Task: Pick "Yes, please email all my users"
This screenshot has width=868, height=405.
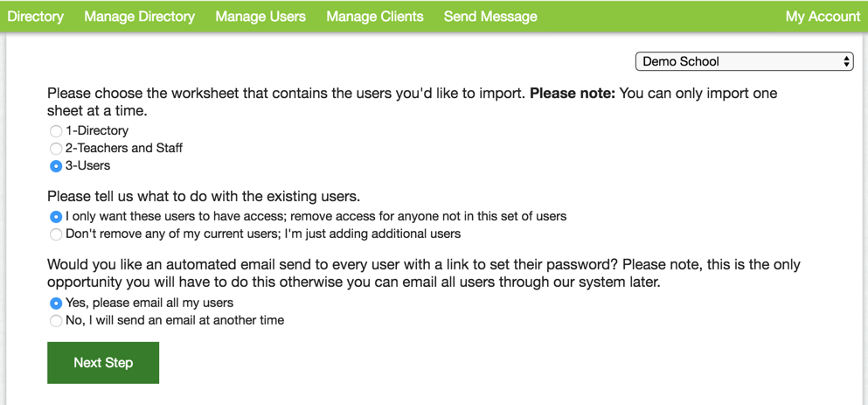Action: 56,303
